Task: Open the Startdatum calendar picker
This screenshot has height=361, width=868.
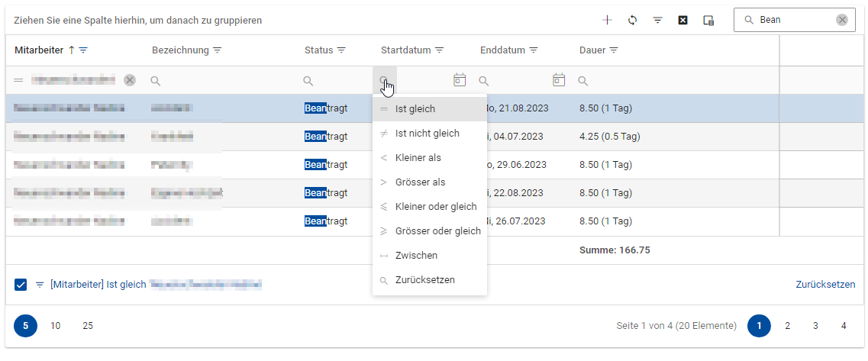Action: pyautogui.click(x=459, y=79)
